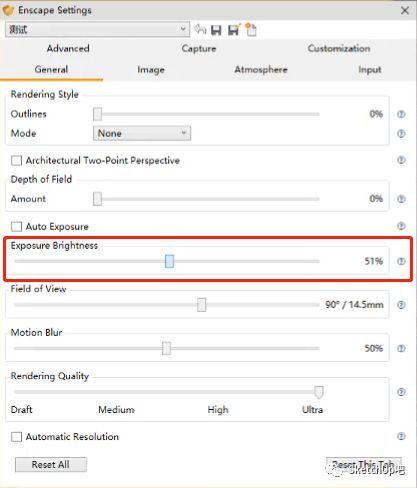Click the preset dropdown arrow
Screen dimensions: 417x488
[x=183, y=29]
